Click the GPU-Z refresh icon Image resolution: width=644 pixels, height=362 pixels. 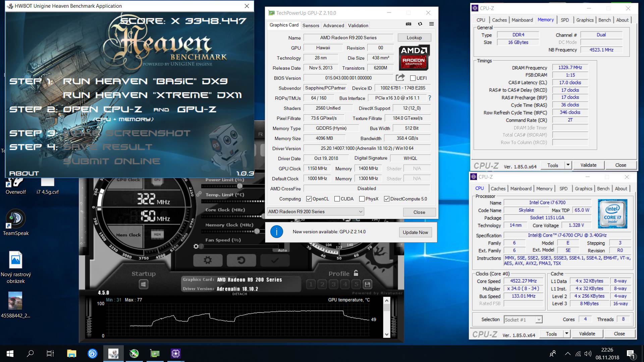tap(420, 24)
